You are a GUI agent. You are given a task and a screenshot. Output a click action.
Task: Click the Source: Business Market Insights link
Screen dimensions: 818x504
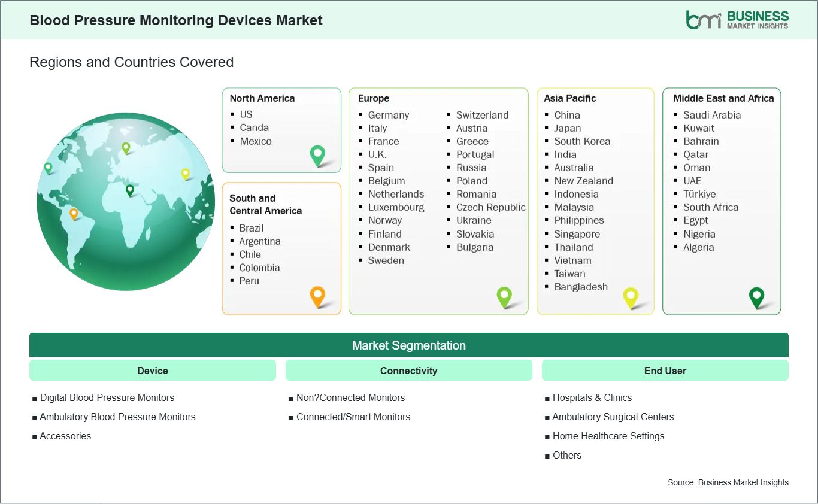728,482
